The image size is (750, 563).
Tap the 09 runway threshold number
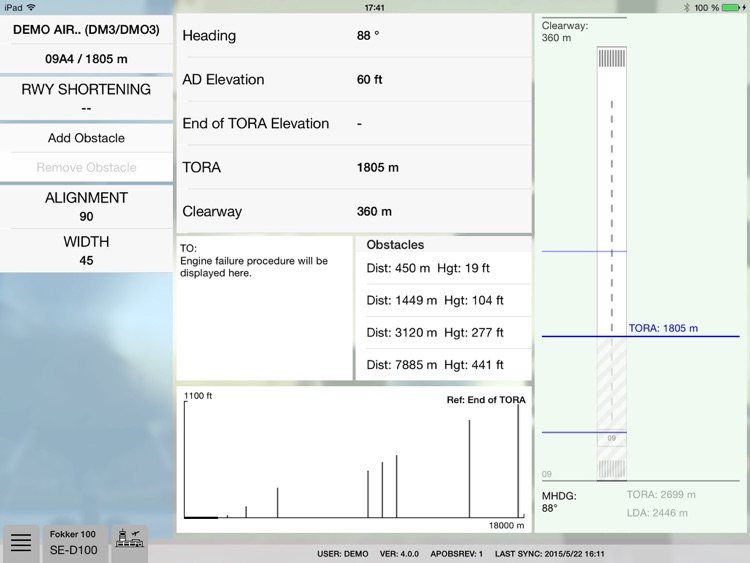click(612, 438)
